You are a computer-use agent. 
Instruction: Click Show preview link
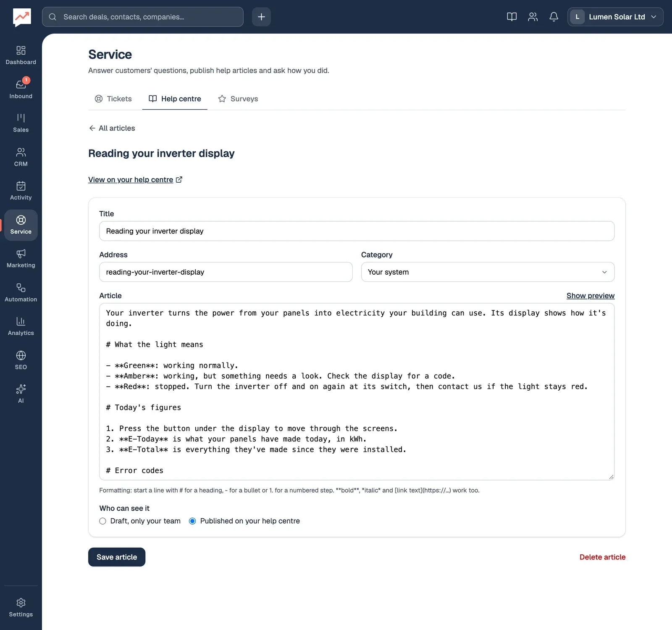tap(590, 296)
